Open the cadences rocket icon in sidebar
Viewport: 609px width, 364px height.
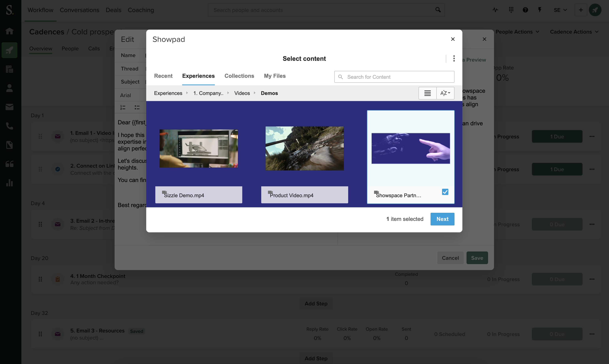(9, 50)
